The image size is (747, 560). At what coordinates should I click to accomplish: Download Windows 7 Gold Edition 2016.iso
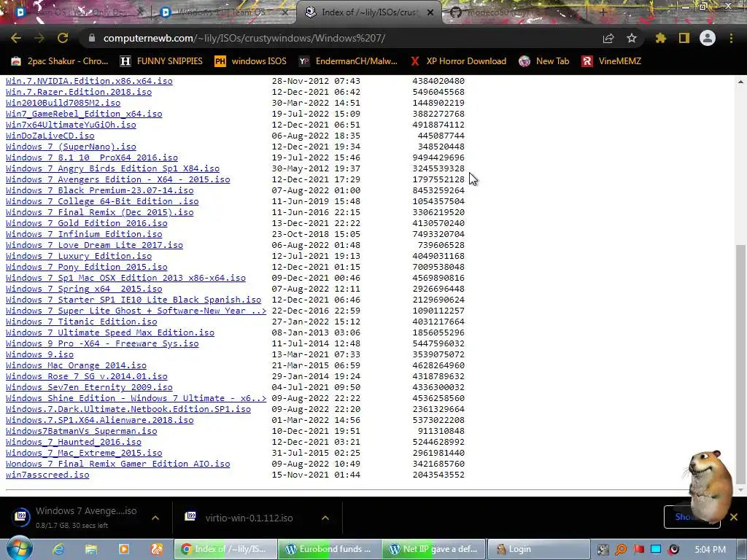(86, 223)
